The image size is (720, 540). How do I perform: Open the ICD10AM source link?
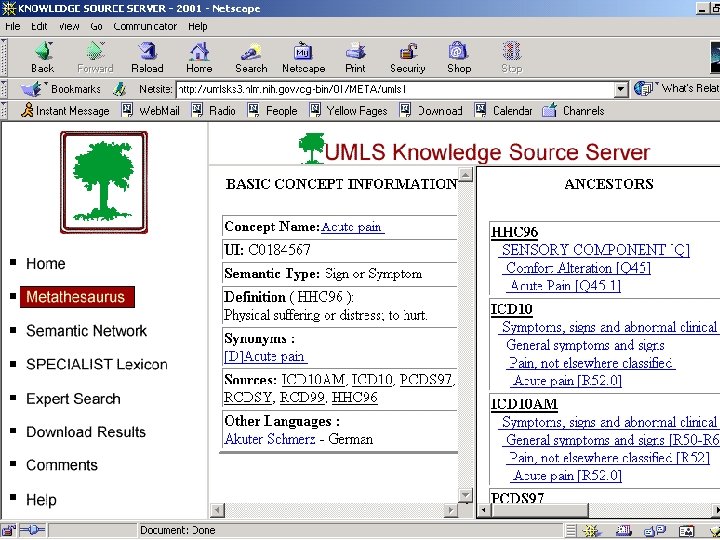(313, 380)
